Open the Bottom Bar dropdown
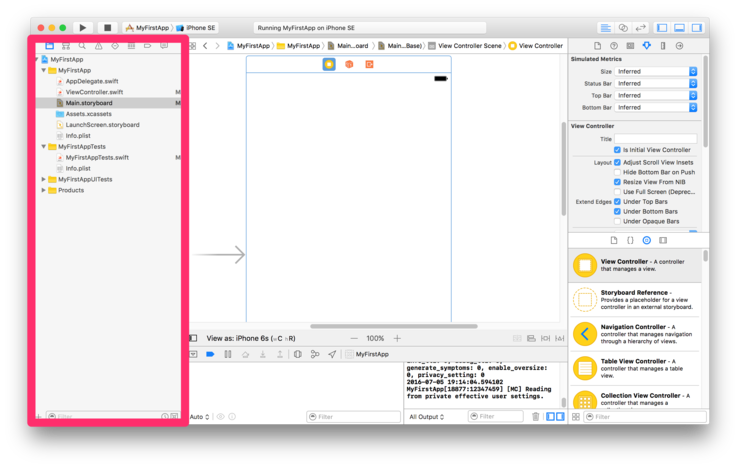 [x=656, y=107]
